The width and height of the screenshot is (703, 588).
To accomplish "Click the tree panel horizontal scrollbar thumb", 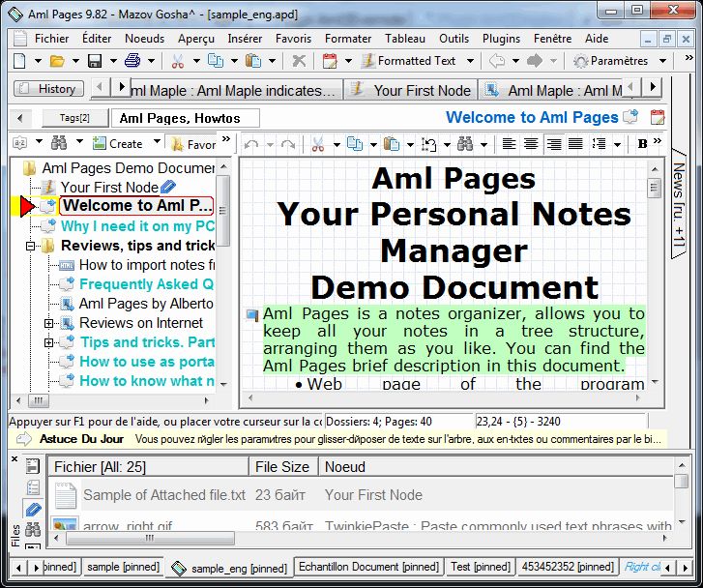I will point(38,400).
